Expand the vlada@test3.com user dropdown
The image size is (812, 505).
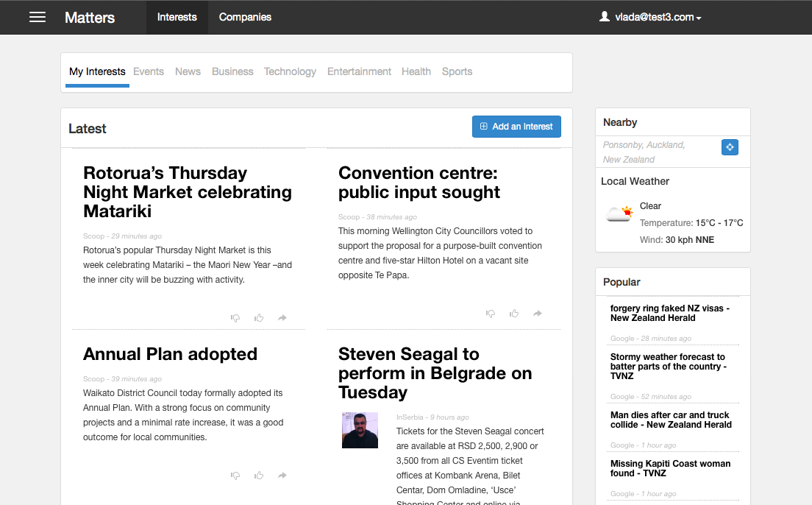[651, 17]
